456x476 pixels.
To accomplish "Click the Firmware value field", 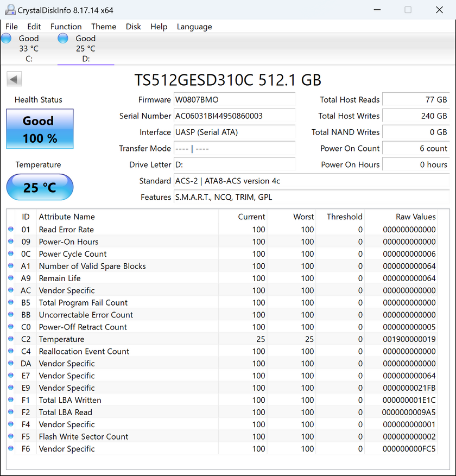I will point(234,100).
